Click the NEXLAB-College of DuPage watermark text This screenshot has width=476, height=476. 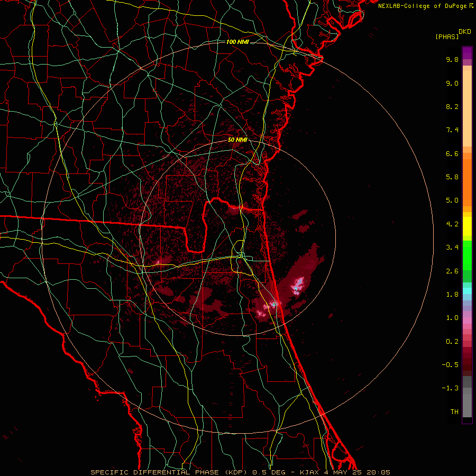(425, 6)
